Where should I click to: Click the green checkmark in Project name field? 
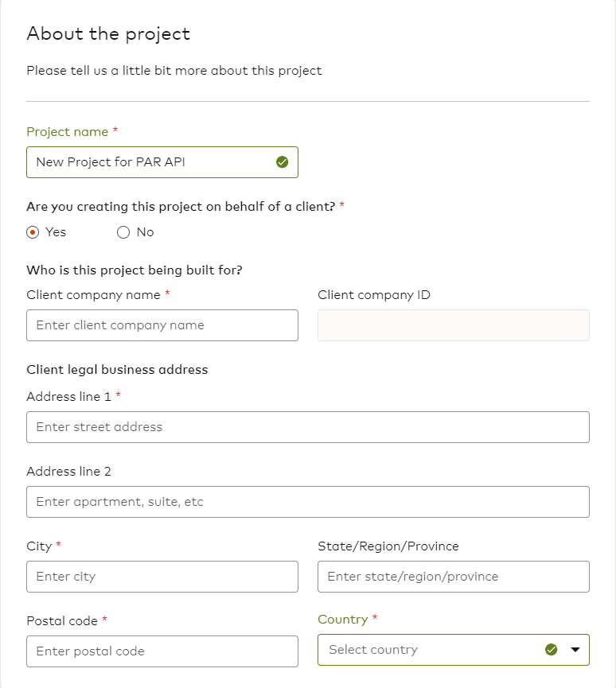(x=283, y=162)
